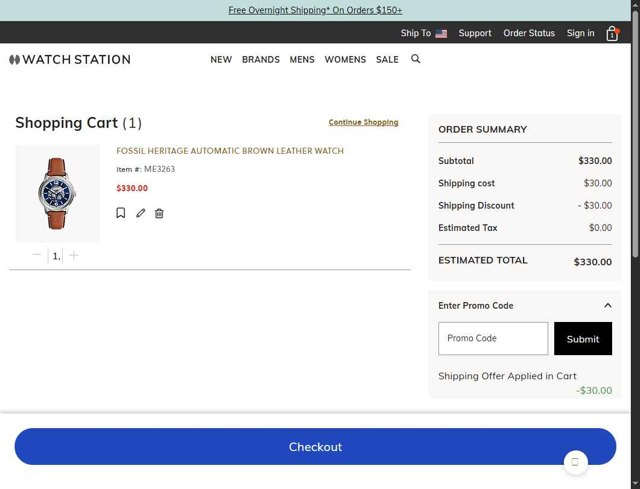The image size is (640, 489).
Task: Open the SALE menu
Action: point(387,60)
